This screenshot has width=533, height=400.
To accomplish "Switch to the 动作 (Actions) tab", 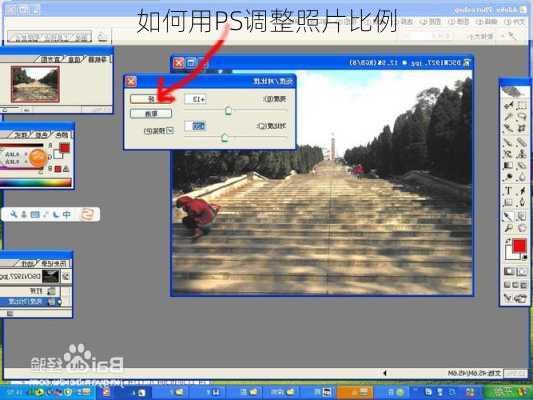I will tap(28, 263).
